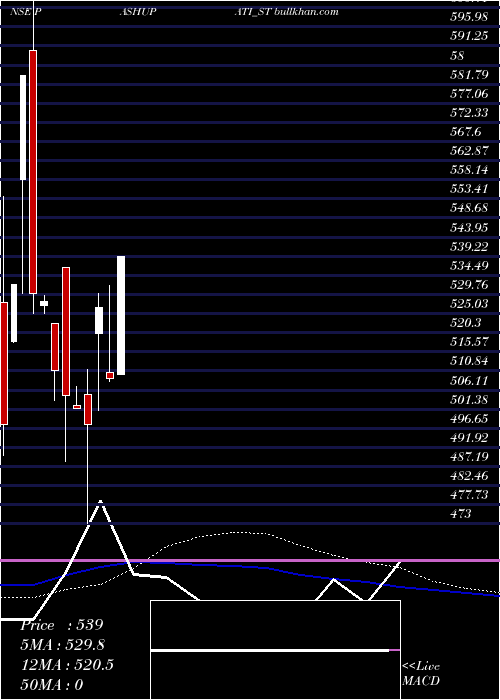
Task: Click the 12MA : 520.5 value
Action: (67, 665)
